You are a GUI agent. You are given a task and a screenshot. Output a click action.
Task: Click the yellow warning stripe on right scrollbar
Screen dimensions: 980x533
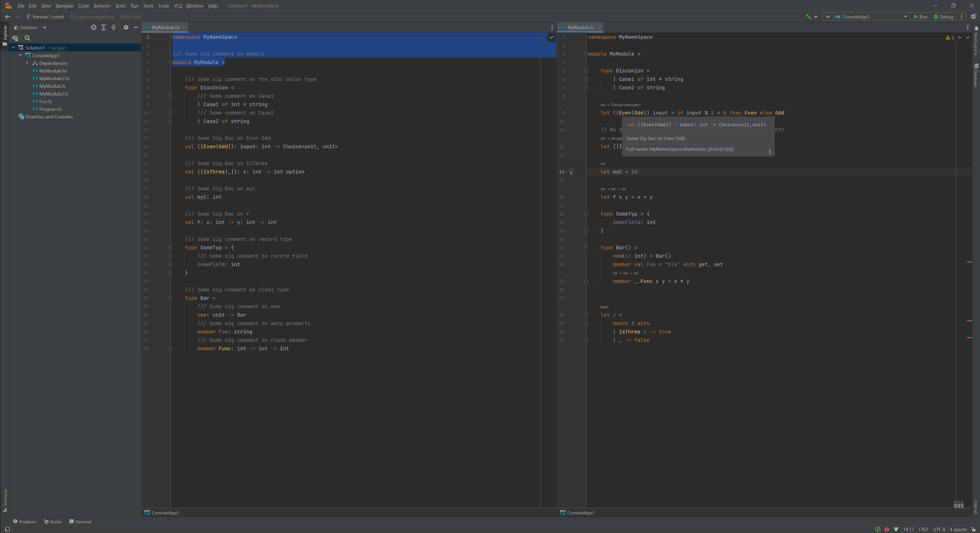click(x=969, y=262)
